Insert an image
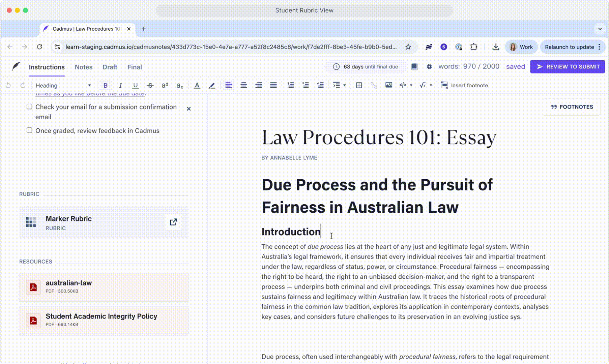This screenshot has width=609, height=364. click(388, 85)
